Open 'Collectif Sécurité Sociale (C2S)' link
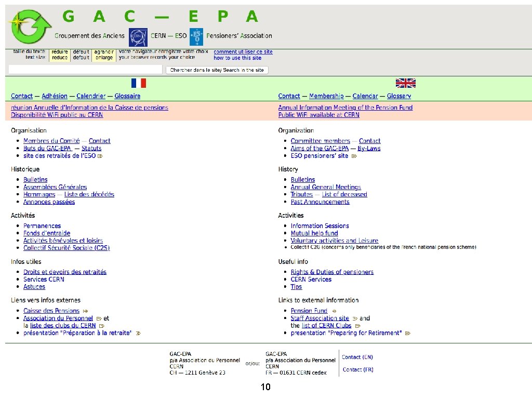 click(x=66, y=248)
